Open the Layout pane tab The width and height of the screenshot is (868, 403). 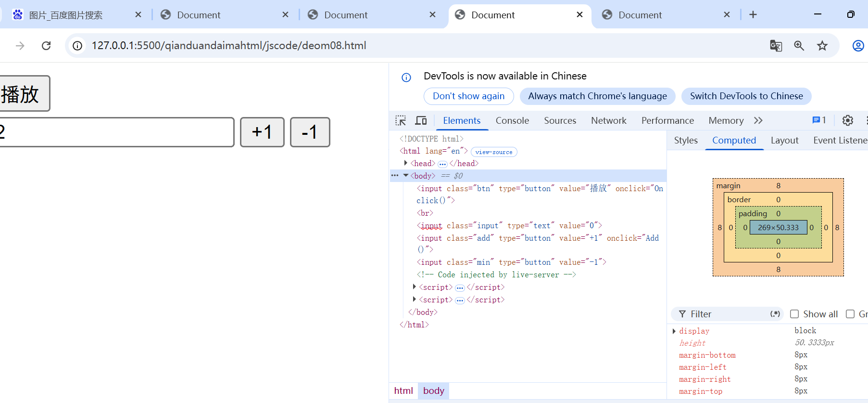(x=785, y=140)
